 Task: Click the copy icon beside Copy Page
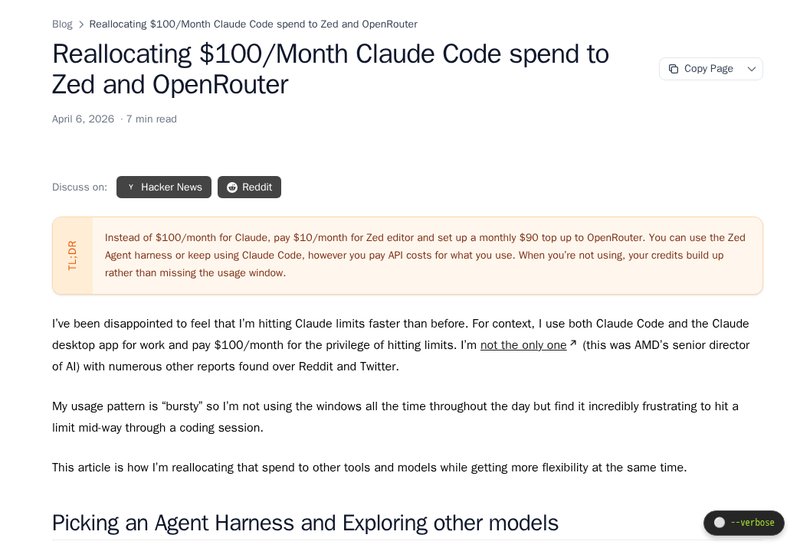click(673, 69)
